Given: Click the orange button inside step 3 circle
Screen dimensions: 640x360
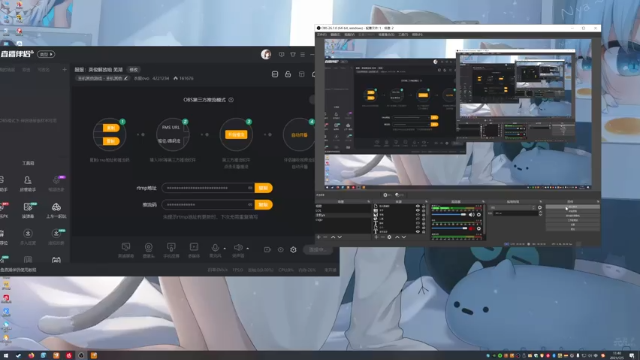Looking at the screenshot, I should point(236,134).
